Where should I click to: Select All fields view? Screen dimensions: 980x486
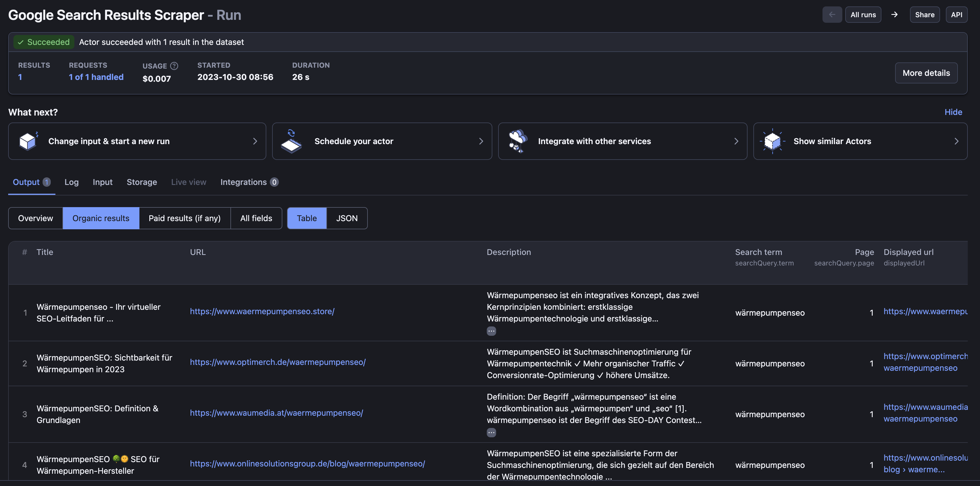pyautogui.click(x=256, y=218)
